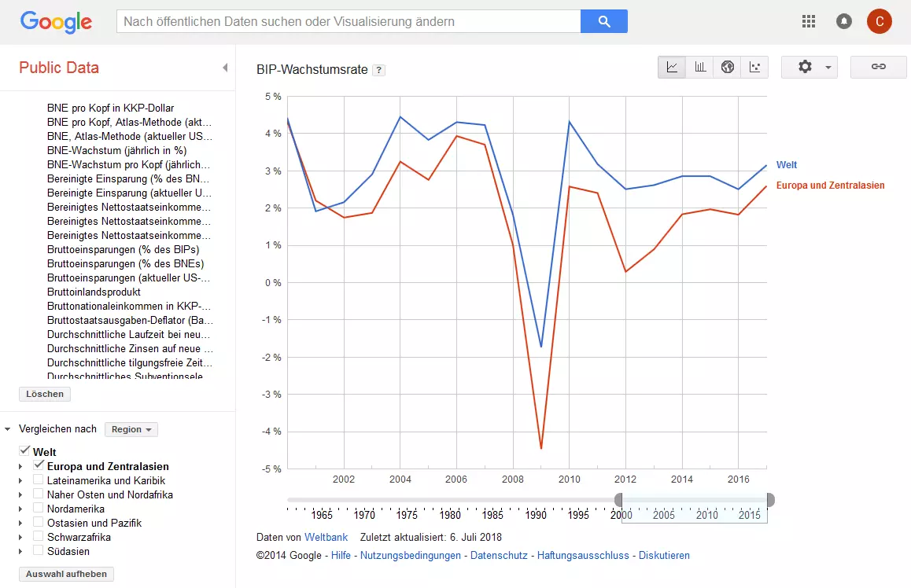Image resolution: width=911 pixels, height=588 pixels.
Task: Click the Auswahl aufheben button
Action: tap(66, 574)
